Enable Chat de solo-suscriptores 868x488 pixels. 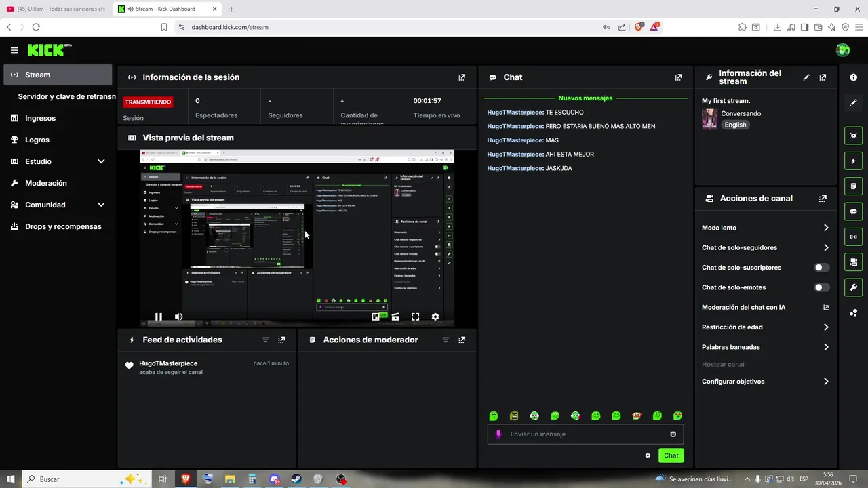pos(821,268)
